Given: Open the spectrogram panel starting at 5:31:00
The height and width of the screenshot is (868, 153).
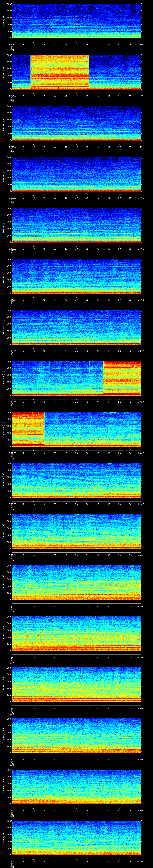Looking at the screenshot, I should pos(76,123).
